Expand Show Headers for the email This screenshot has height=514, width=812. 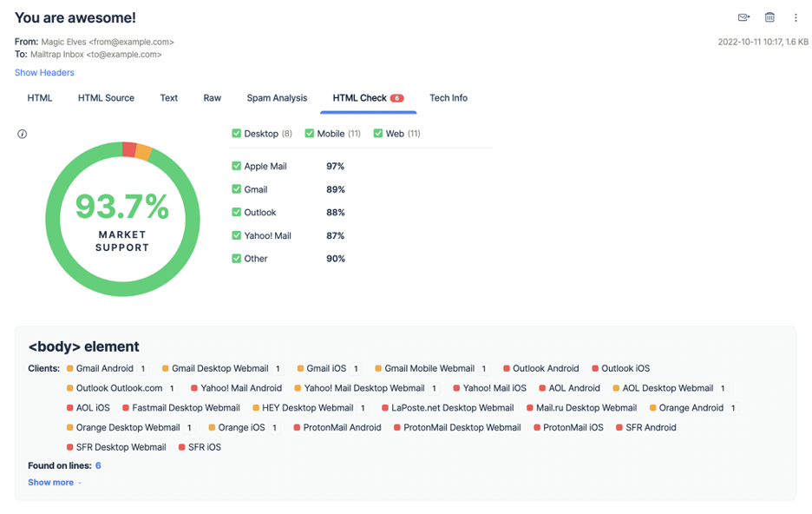click(x=44, y=73)
